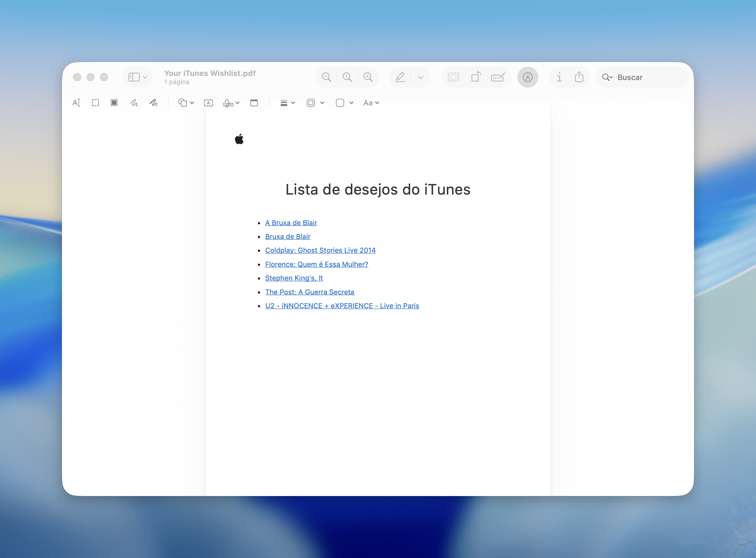Screen dimensions: 756x558
Task: Insert a text box annotation
Action: [208, 103]
